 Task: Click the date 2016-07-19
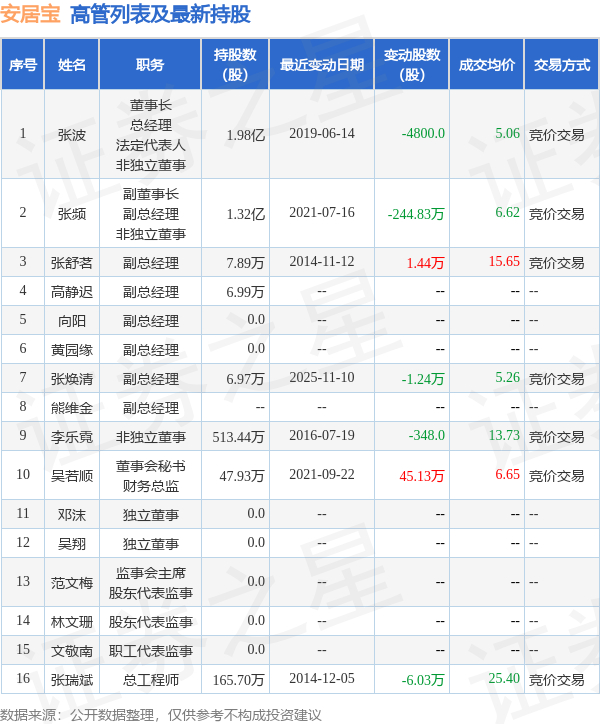[x=321, y=434]
